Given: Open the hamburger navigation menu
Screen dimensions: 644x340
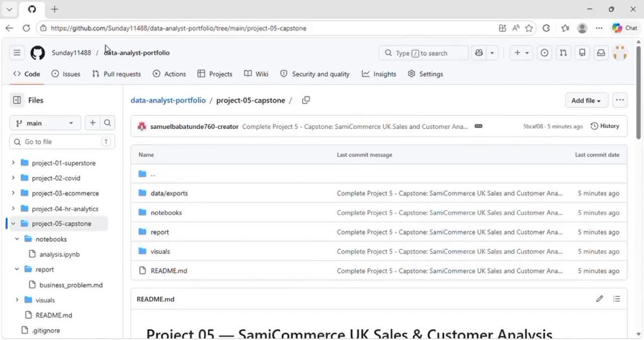Looking at the screenshot, I should 17,53.
